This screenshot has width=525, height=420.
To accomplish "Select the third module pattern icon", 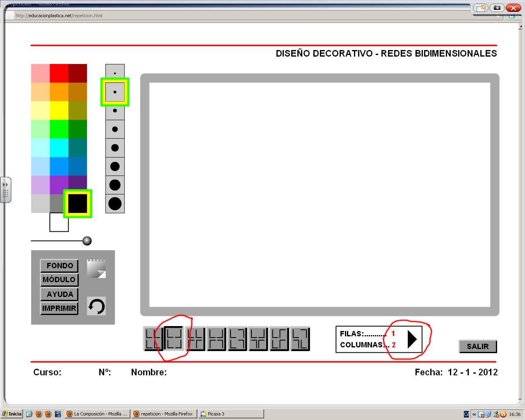I will point(195,339).
